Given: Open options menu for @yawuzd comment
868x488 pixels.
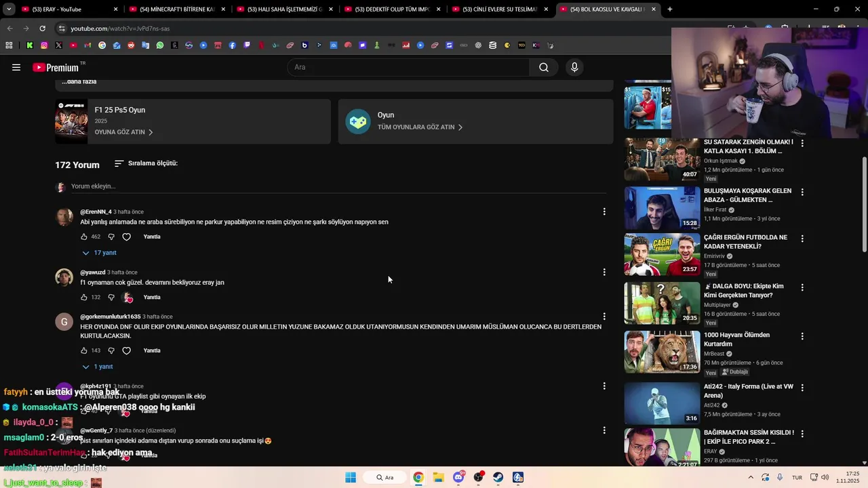Looking at the screenshot, I should point(604,272).
